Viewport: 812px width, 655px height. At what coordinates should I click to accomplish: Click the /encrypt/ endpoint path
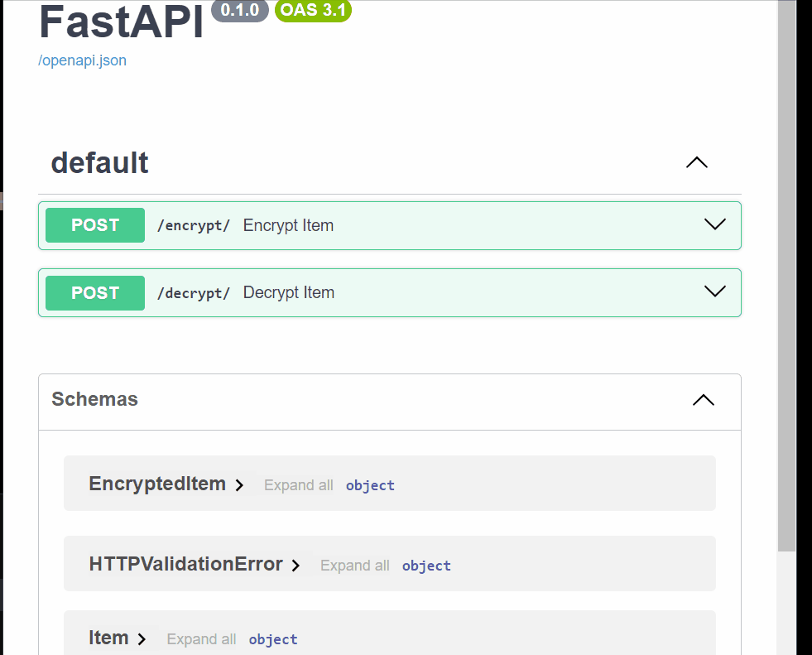pyautogui.click(x=193, y=226)
